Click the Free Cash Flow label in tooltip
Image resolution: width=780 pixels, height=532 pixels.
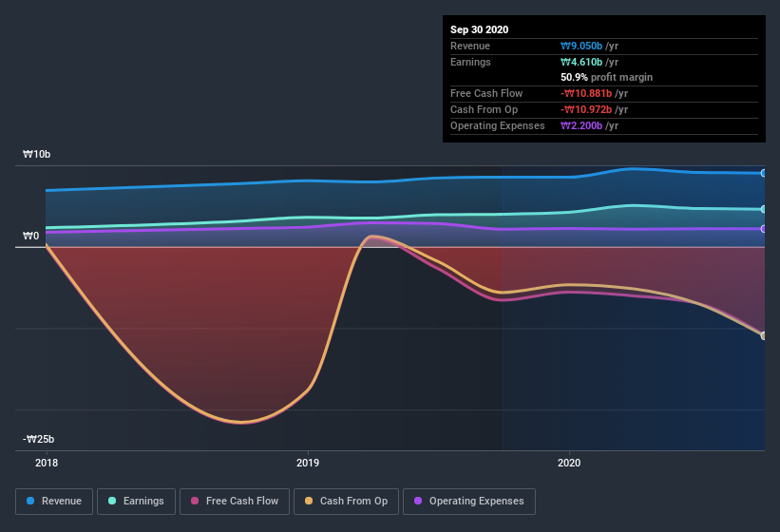[x=486, y=93]
